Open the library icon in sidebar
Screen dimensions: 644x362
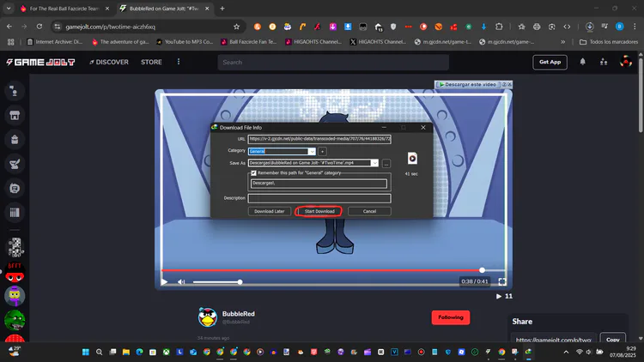15,212
